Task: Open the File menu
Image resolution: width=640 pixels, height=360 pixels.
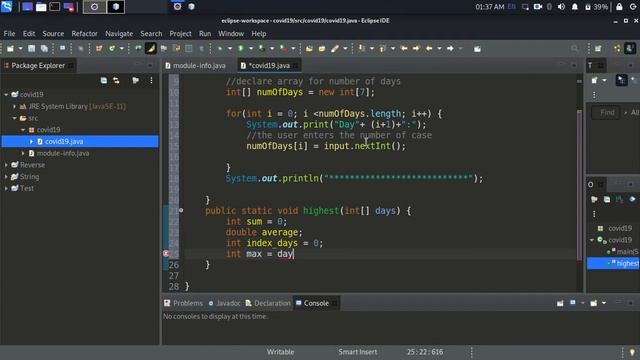Action: tap(9, 33)
